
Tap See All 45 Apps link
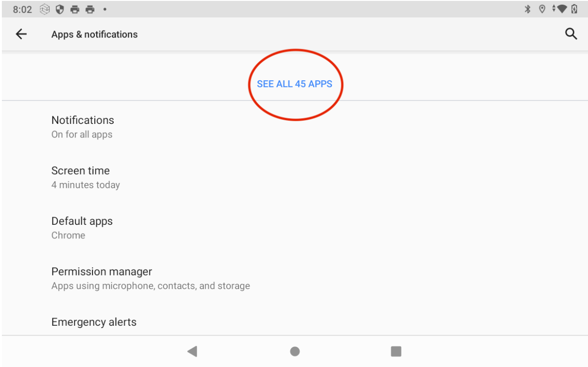point(294,84)
